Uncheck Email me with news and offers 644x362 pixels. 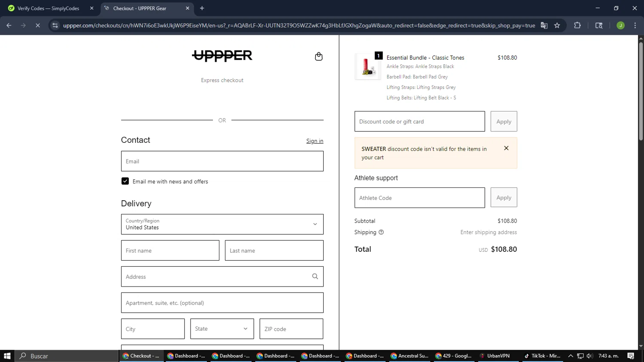pos(125,181)
